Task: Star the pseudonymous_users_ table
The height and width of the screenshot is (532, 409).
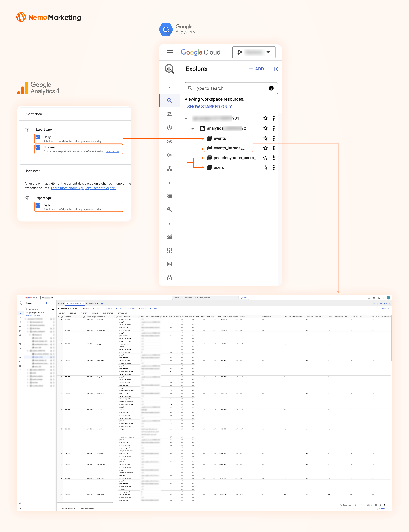Action: pyautogui.click(x=265, y=158)
